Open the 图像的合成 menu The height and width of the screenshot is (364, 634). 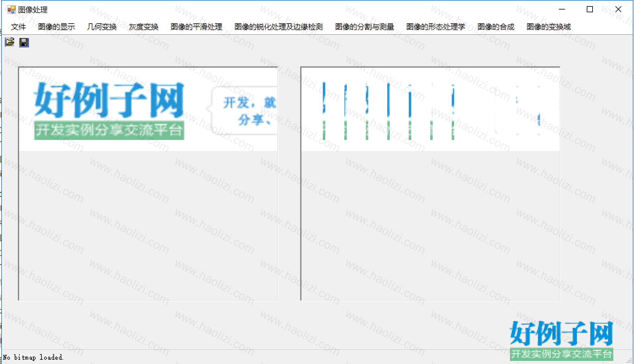coord(496,27)
